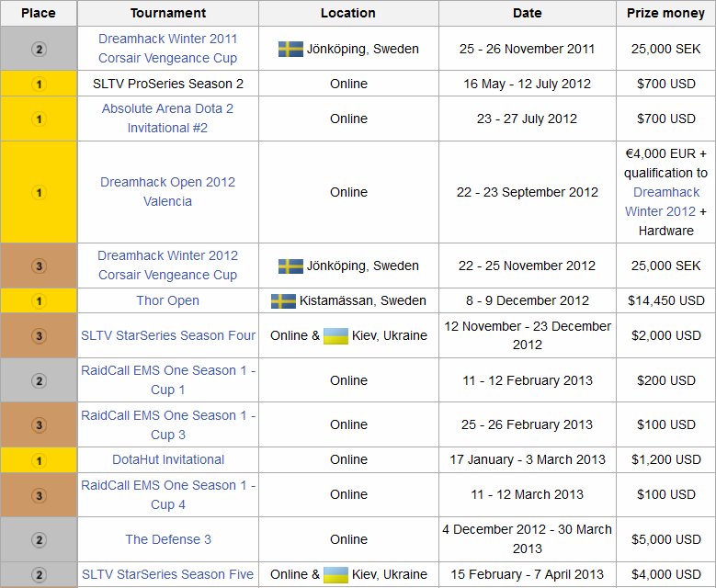This screenshot has width=716, height=588.
Task: Click the gold medal for Absolute Arena Invitational
Action: tap(39, 119)
